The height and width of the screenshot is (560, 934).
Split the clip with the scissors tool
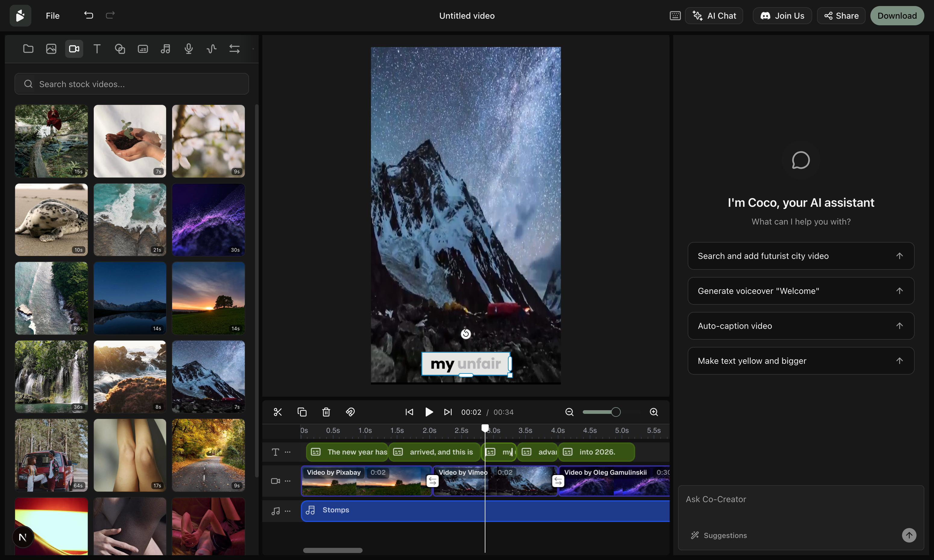[278, 412]
